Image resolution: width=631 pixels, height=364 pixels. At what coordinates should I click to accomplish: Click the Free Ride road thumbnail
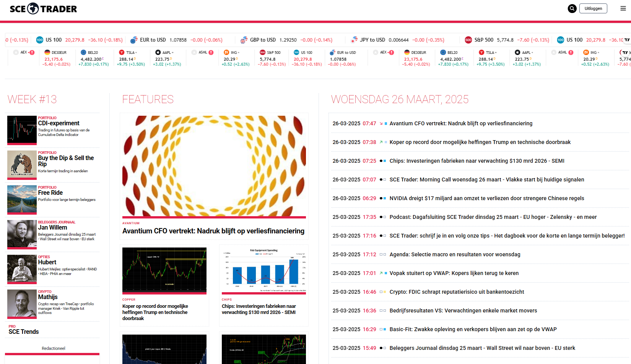click(x=22, y=200)
